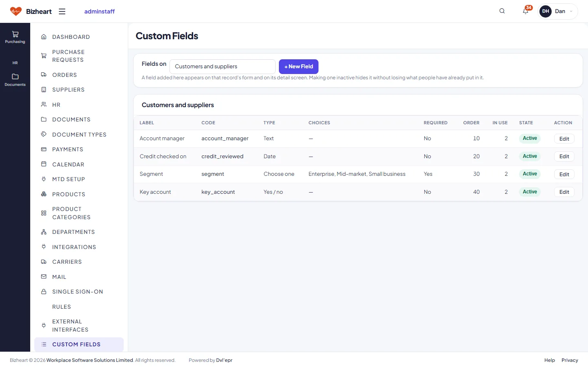Click the Orders truck icon
The image size is (588, 368).
click(x=44, y=75)
